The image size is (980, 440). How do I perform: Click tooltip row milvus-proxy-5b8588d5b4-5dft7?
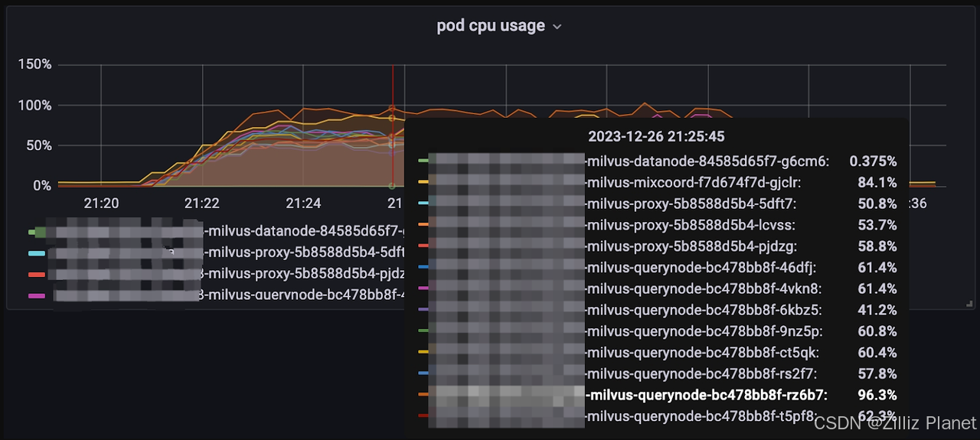pyautogui.click(x=658, y=204)
